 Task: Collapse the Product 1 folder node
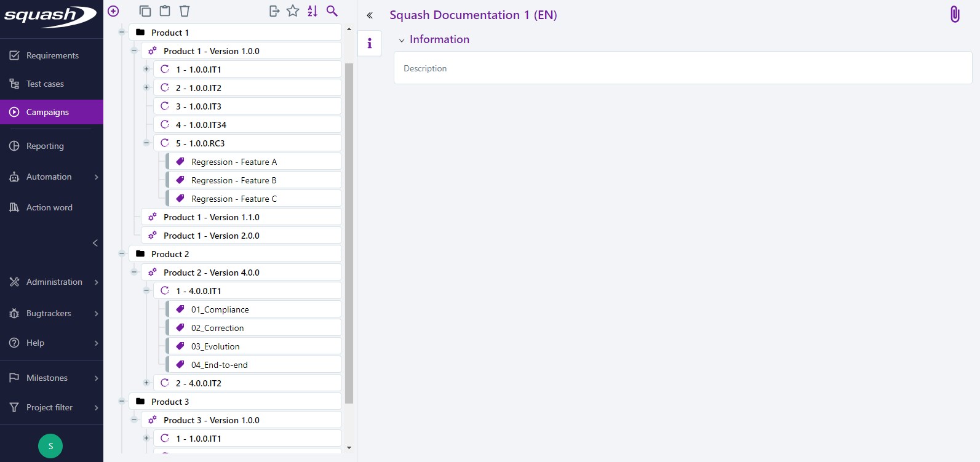click(x=122, y=32)
